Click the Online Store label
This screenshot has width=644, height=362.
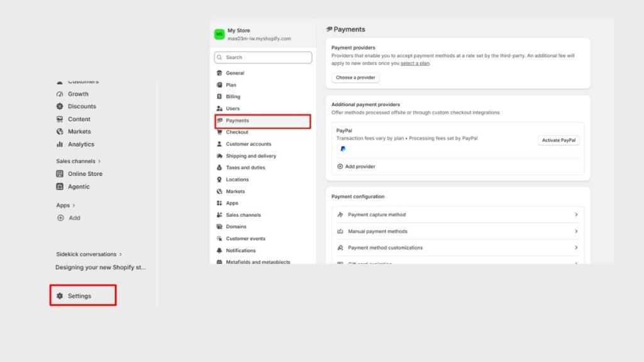click(85, 173)
